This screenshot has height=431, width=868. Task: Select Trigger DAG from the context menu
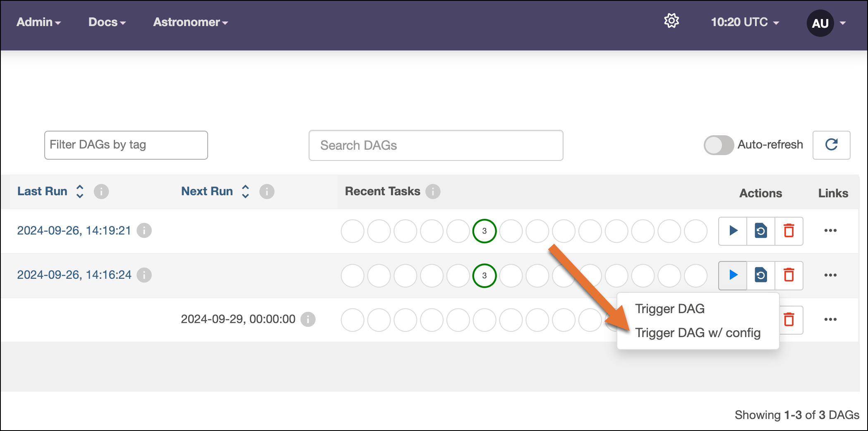669,308
